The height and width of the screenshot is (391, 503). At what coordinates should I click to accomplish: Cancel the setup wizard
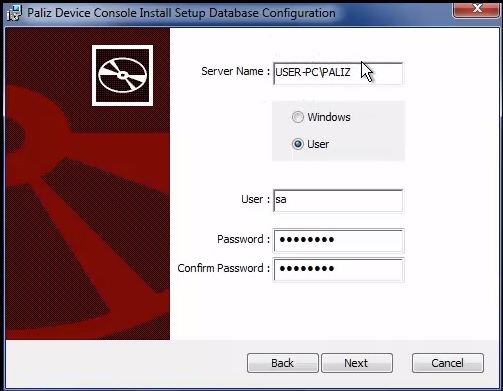point(448,363)
